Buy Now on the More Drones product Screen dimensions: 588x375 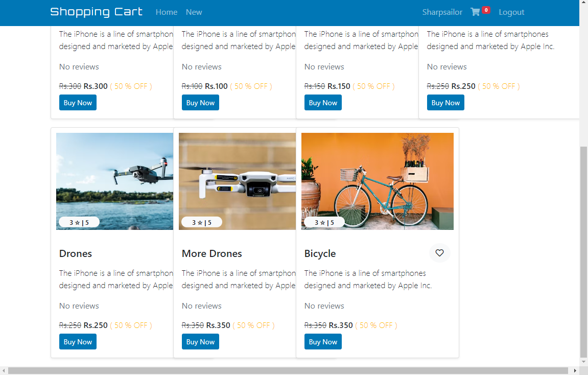point(200,341)
